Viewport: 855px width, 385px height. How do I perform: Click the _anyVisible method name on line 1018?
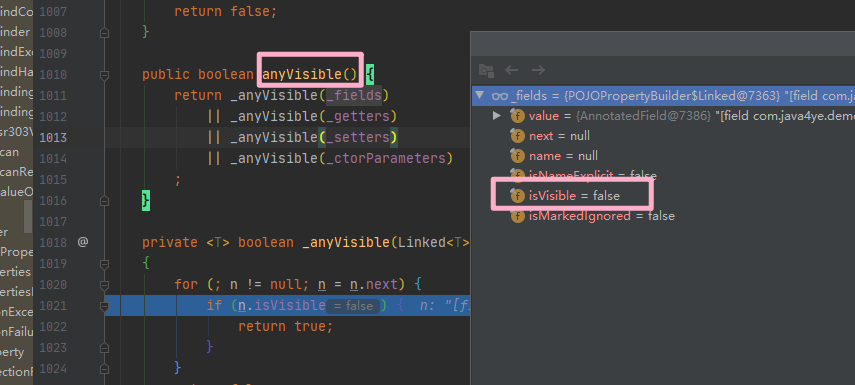click(x=346, y=242)
